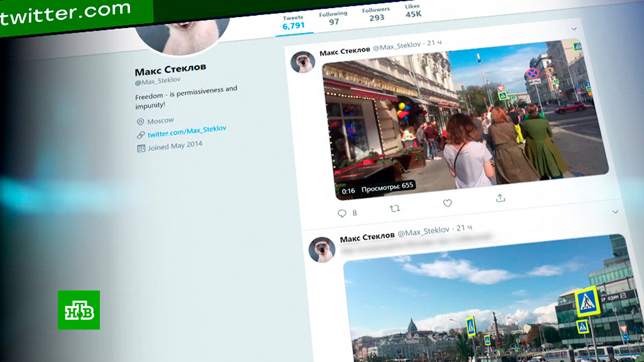Click the reply count 8 on first tweet
This screenshot has height=362, width=644.
(355, 212)
